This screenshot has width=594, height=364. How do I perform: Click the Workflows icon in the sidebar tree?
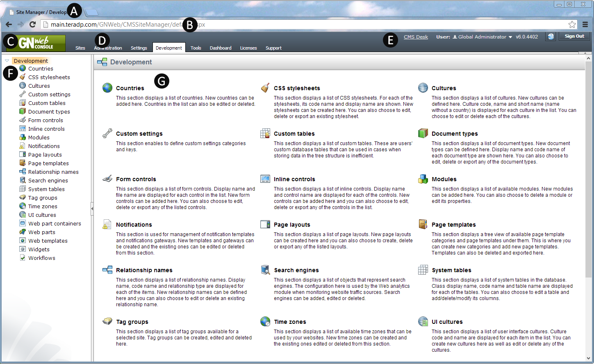coord(23,258)
